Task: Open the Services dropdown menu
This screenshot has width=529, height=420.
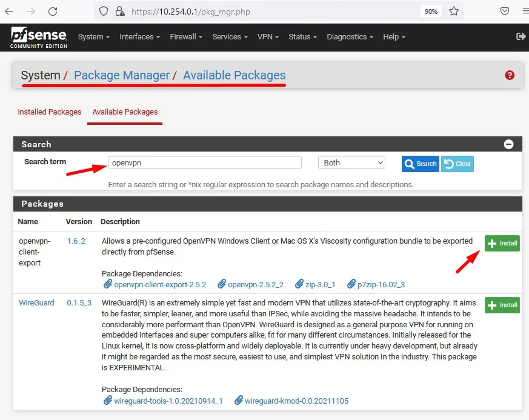Action: point(230,37)
